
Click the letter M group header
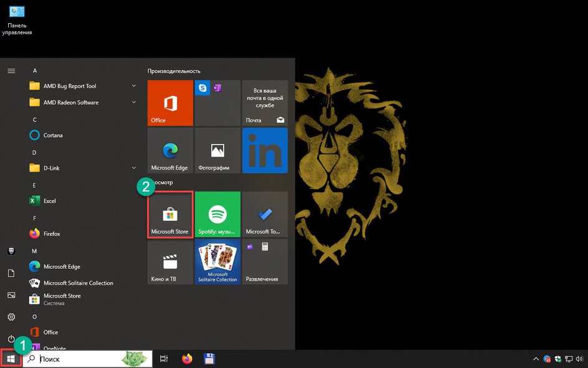tap(34, 251)
